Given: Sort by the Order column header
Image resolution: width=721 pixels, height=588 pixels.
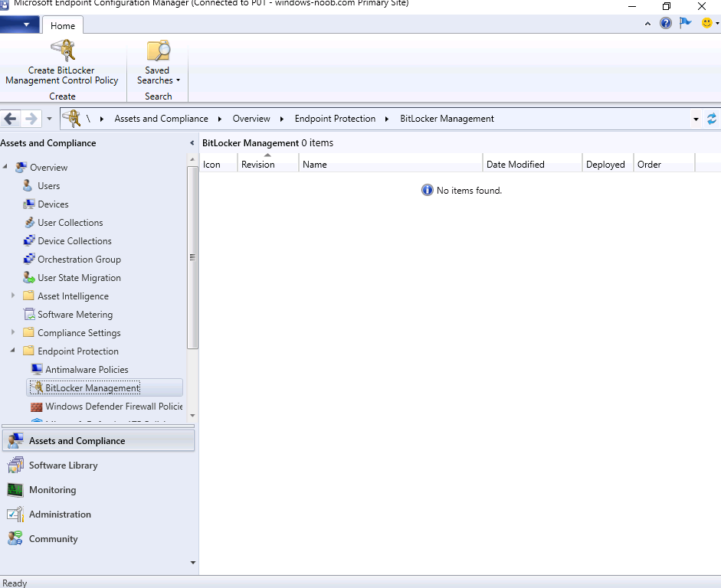Looking at the screenshot, I should pyautogui.click(x=664, y=163).
